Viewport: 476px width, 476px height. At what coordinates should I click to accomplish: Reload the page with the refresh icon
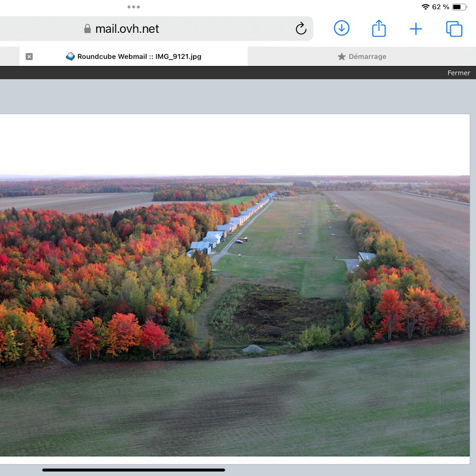point(301,29)
